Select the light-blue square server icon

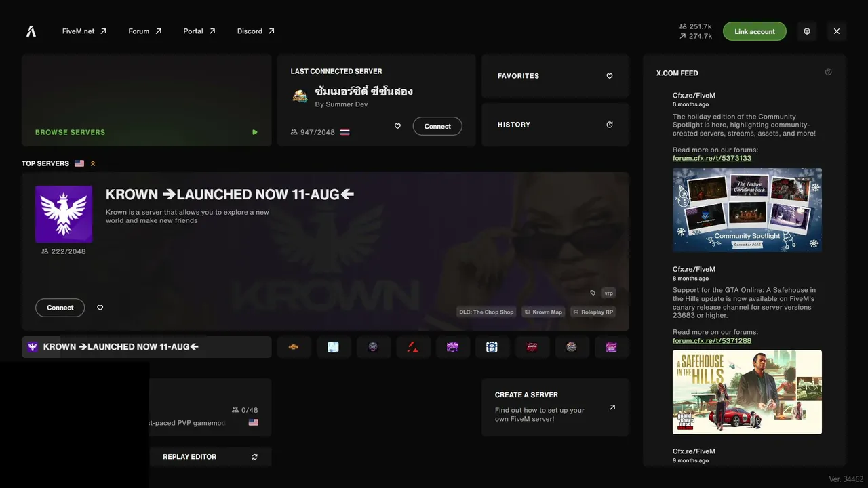point(333,347)
